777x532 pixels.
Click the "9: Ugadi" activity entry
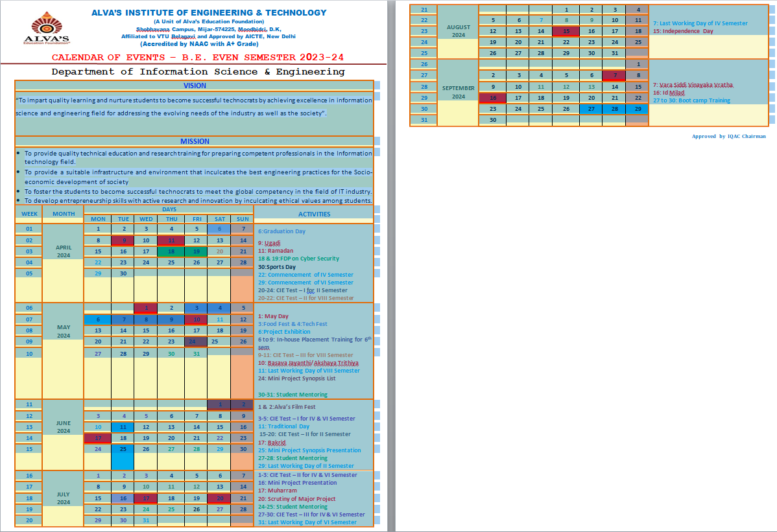(269, 243)
